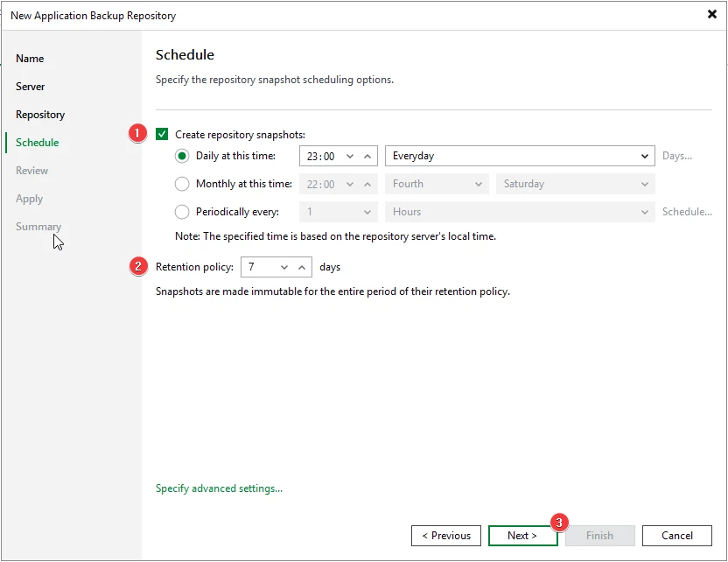Image resolution: width=728 pixels, height=562 pixels.
Task: Go to the Server step in sidebar
Action: click(30, 87)
